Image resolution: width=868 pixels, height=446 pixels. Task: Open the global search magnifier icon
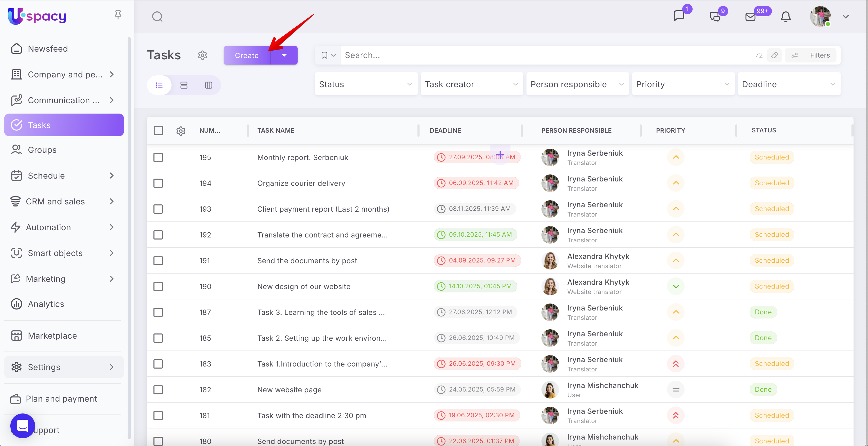click(x=157, y=17)
